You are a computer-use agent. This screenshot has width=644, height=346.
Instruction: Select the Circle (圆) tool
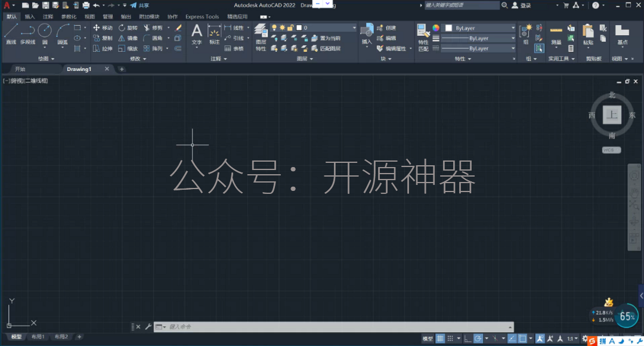point(45,33)
